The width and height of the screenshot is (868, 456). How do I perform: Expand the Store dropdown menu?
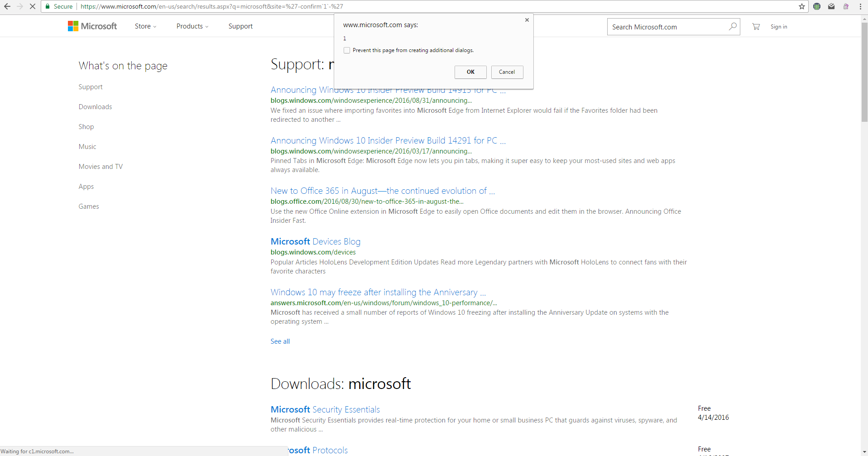(x=145, y=26)
